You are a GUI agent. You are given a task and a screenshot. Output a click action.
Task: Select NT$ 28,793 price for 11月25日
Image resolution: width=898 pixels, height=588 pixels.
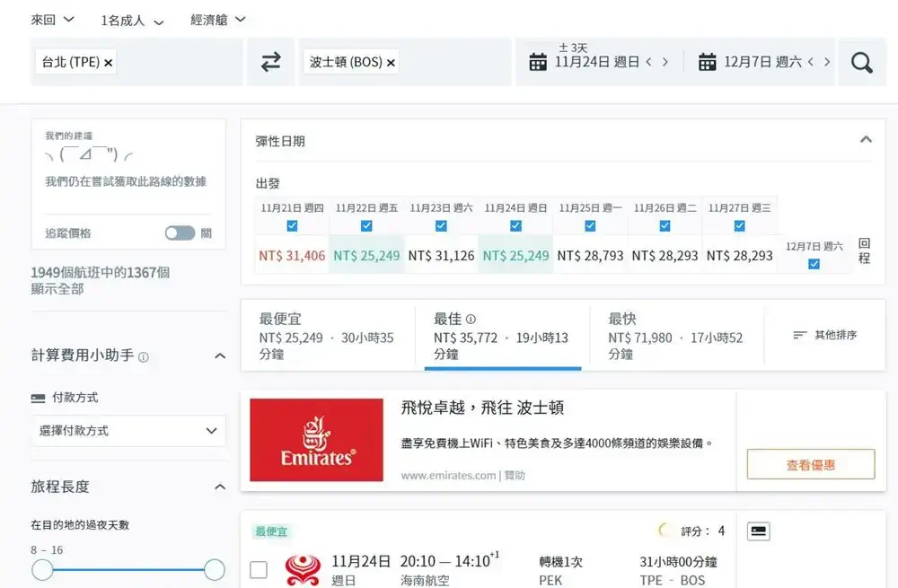591,255
